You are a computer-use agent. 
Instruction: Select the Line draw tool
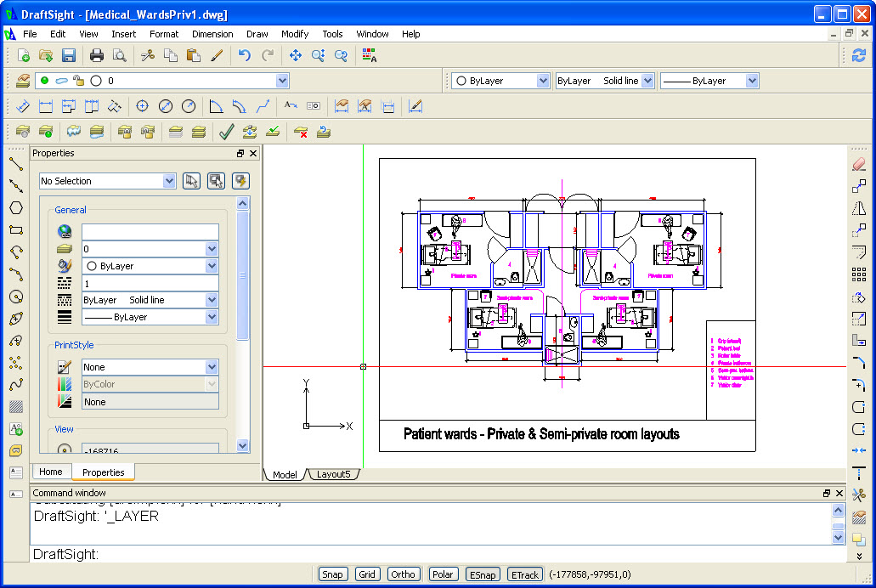[x=16, y=164]
